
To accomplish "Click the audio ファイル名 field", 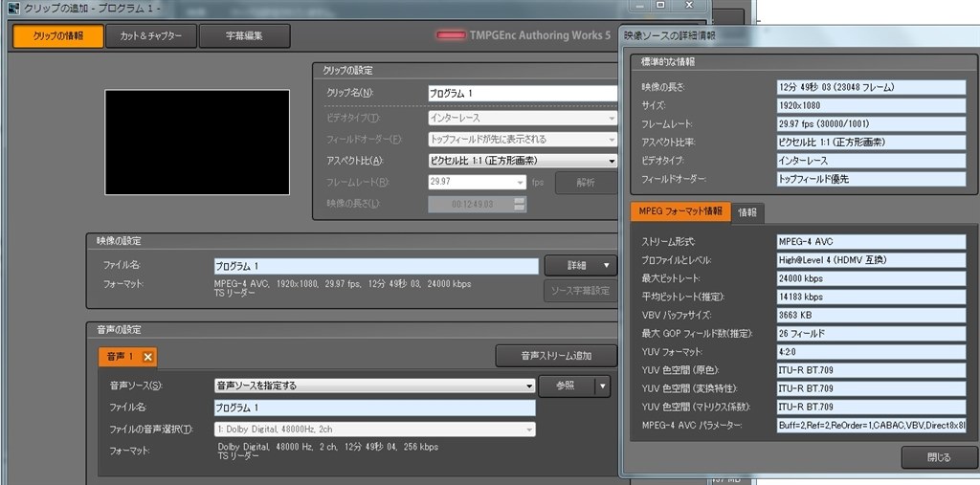I will point(374,408).
